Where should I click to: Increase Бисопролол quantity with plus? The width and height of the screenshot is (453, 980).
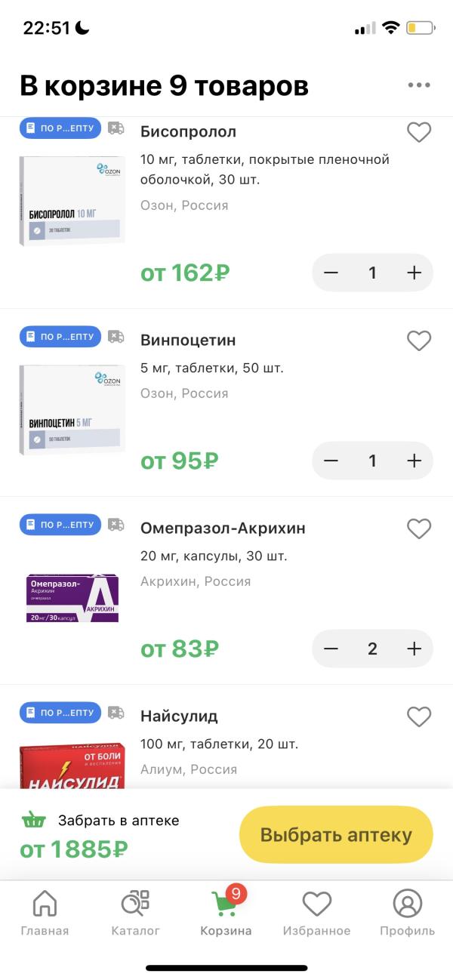(x=414, y=273)
